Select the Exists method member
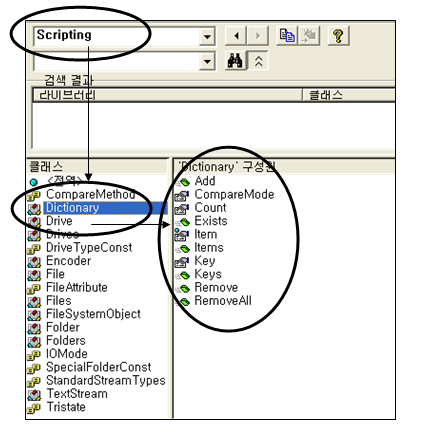 pyautogui.click(x=211, y=221)
